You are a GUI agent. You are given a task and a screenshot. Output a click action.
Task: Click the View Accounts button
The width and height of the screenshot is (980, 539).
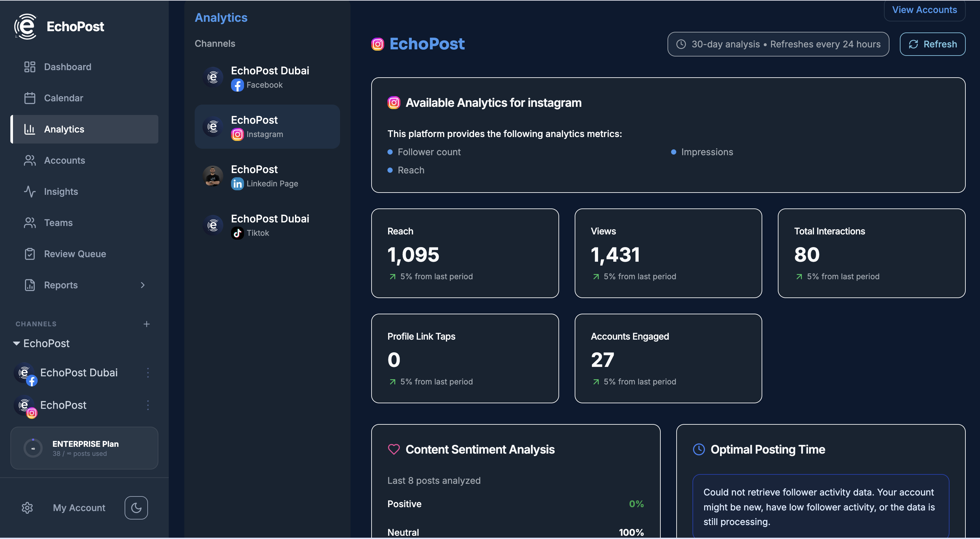[925, 10]
